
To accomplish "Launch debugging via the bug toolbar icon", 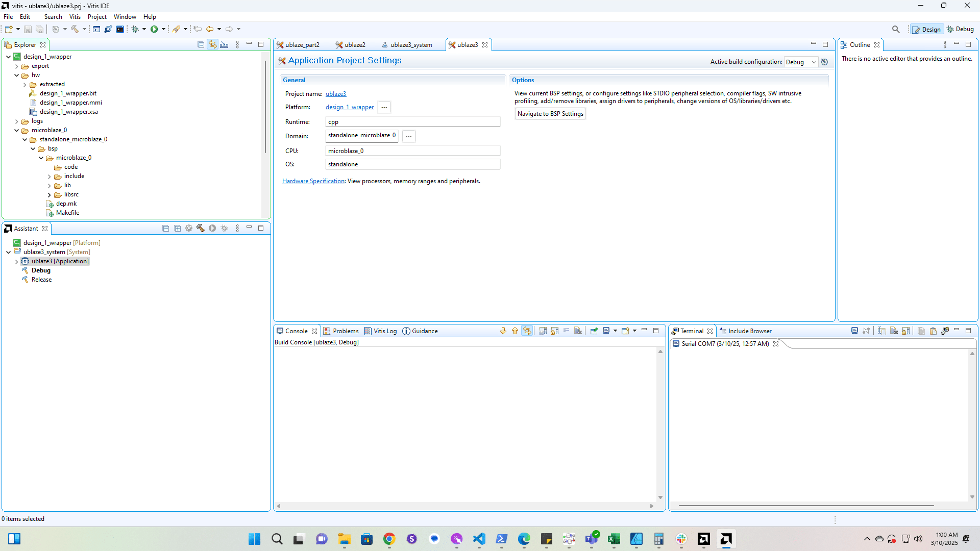I will click(x=135, y=29).
